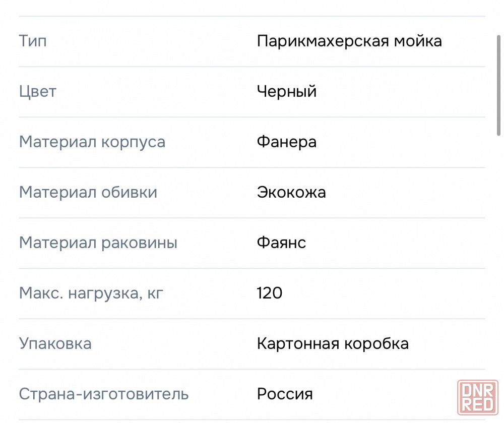Click the "Страна-изготовитель" label
Screen dimensions: 504x423
coord(104,394)
